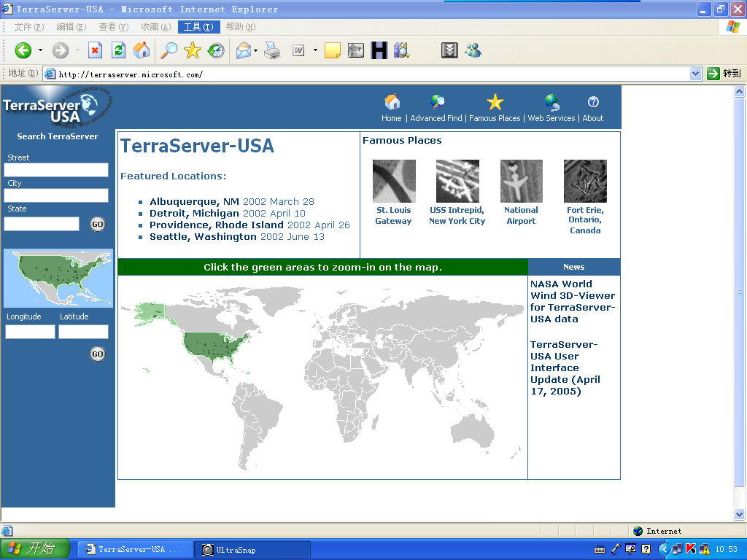Expand the address bar dropdown arrow
The image size is (747, 560).
695,74
